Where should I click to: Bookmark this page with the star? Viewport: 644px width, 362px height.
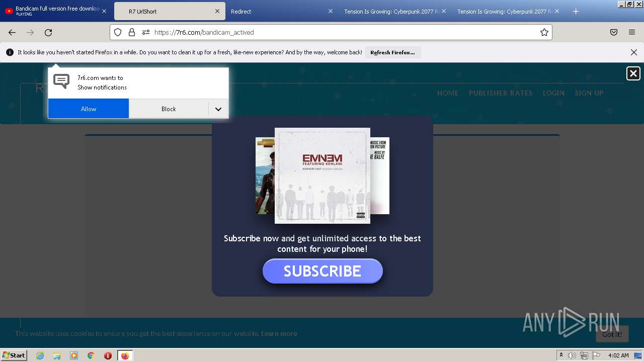pos(544,32)
